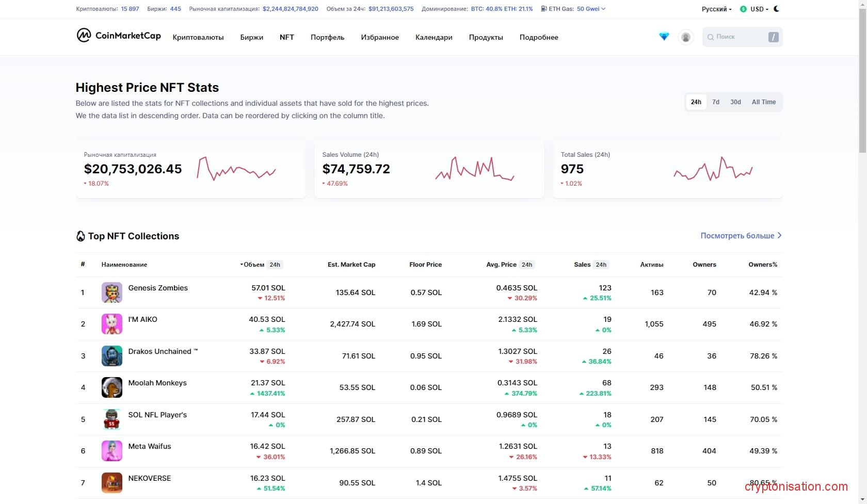Click the Meta Waifus collection icon
The height and width of the screenshot is (504, 867).
pos(112,451)
